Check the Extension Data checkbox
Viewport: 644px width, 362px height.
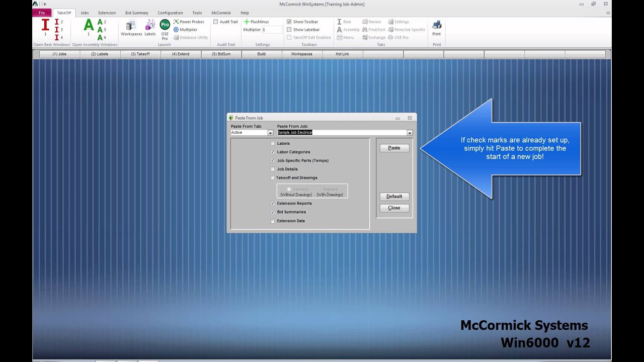(273, 221)
